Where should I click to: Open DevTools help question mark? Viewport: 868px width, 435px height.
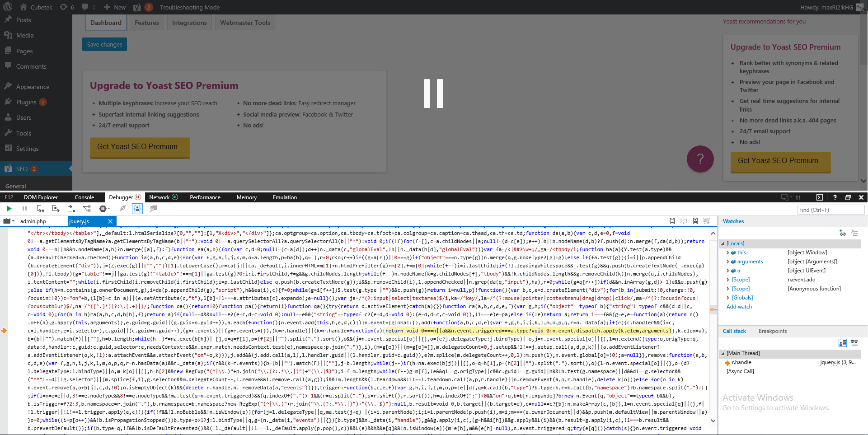pyautogui.click(x=835, y=197)
